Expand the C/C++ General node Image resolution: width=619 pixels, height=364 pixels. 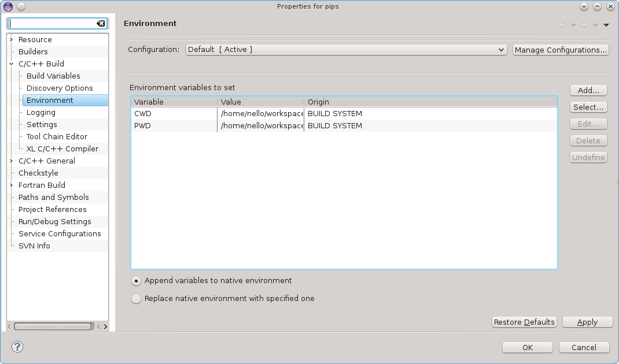coord(12,161)
